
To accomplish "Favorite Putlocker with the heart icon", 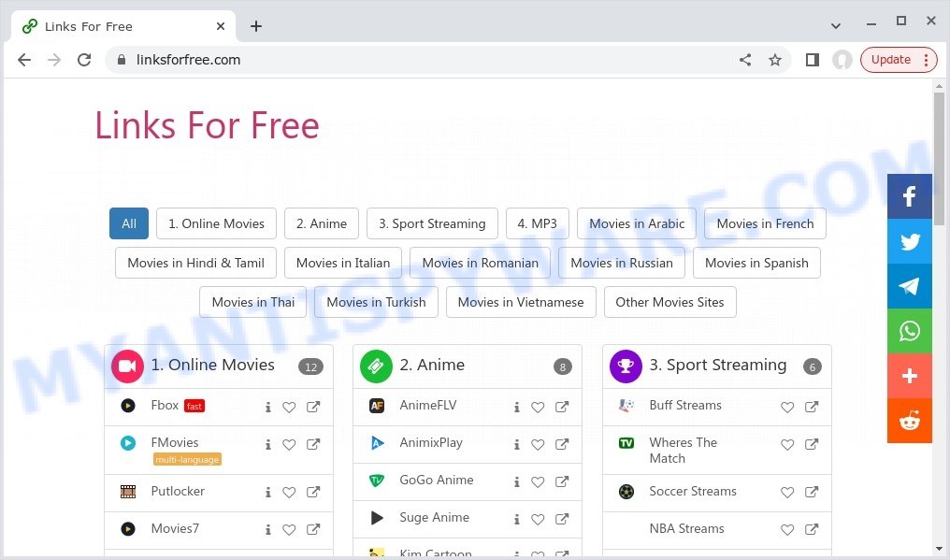I will 289,492.
